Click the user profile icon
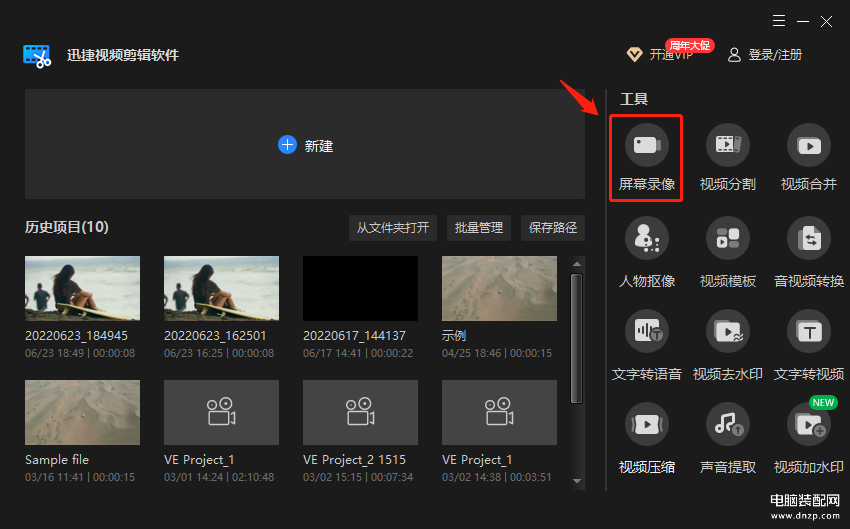Image resolution: width=850 pixels, height=529 pixels. (x=734, y=55)
